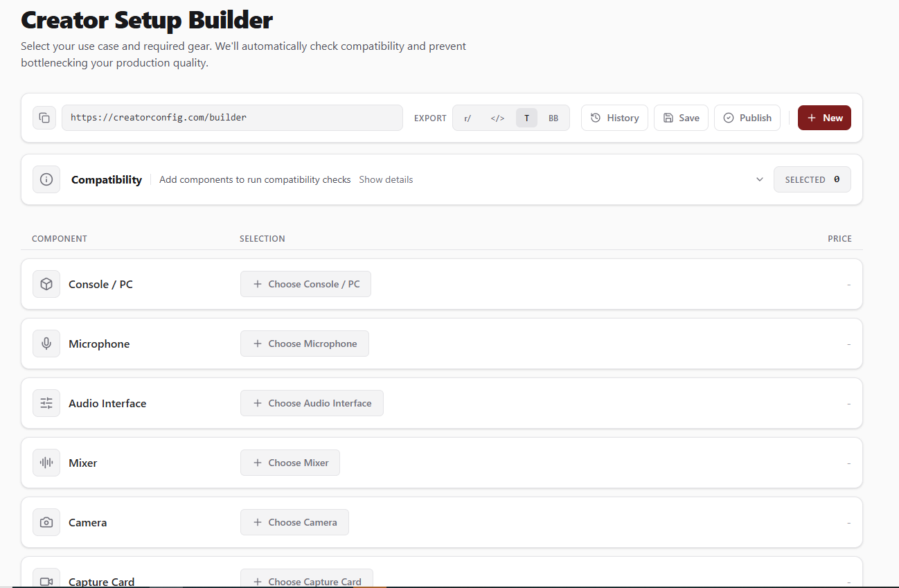Click the EXPORT label
The image size is (899, 588).
click(x=430, y=118)
